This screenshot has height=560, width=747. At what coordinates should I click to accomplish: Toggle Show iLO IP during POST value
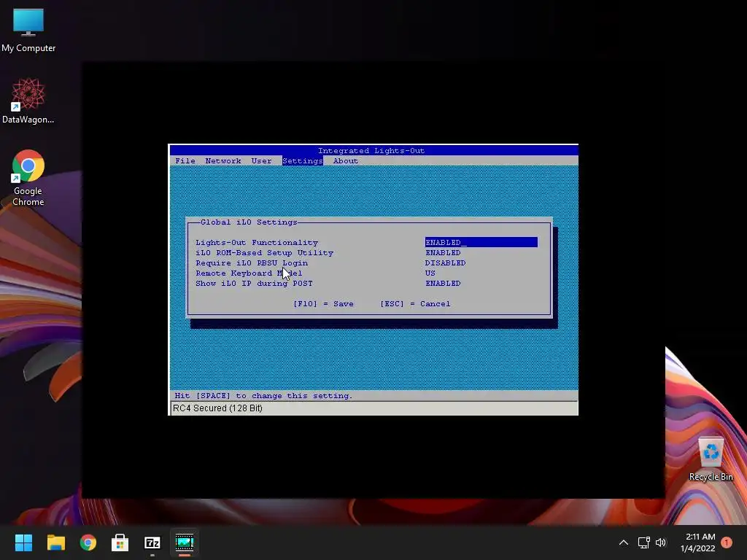point(443,284)
